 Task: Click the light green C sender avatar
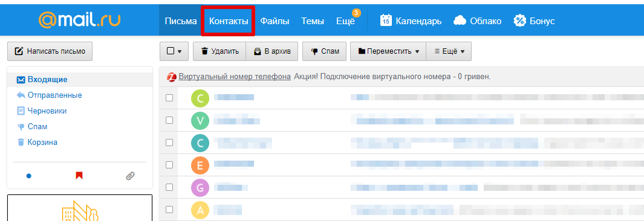(200, 98)
